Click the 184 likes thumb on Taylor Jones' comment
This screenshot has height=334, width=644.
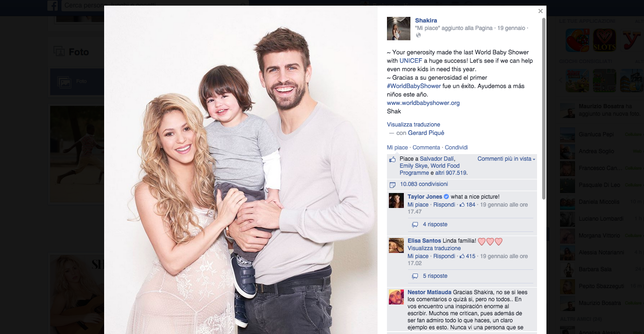467,205
